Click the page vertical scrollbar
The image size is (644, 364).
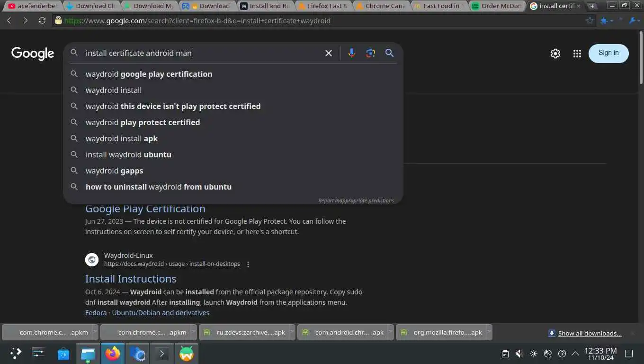click(x=640, y=57)
